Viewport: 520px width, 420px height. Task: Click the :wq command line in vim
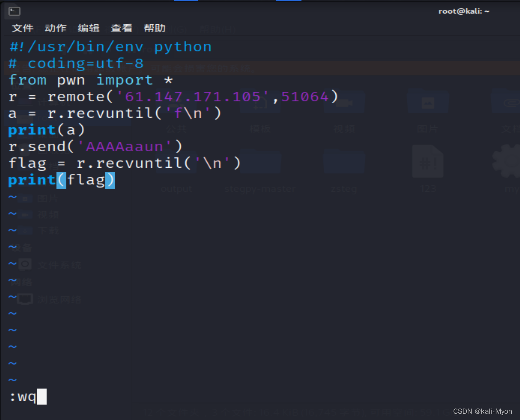[24, 396]
